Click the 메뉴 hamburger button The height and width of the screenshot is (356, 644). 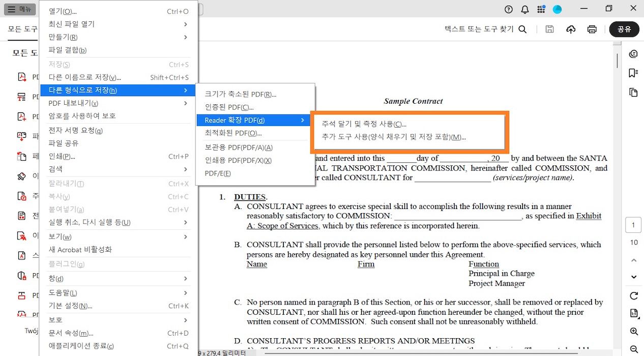[19, 9]
